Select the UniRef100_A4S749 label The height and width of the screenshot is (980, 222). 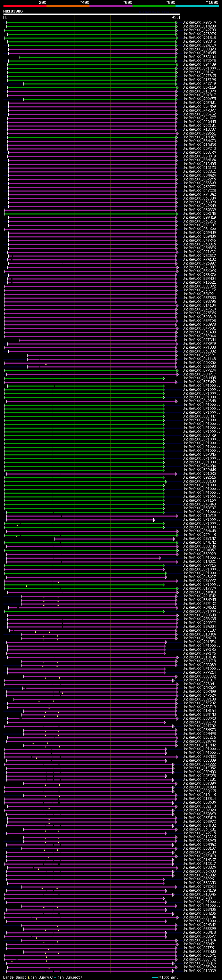(199, 84)
